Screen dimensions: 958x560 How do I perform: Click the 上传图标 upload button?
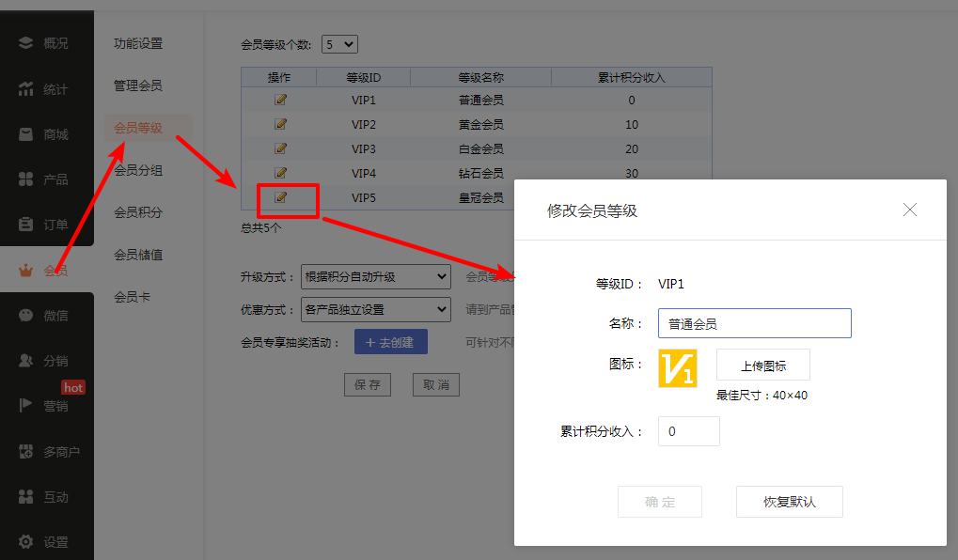tap(762, 366)
